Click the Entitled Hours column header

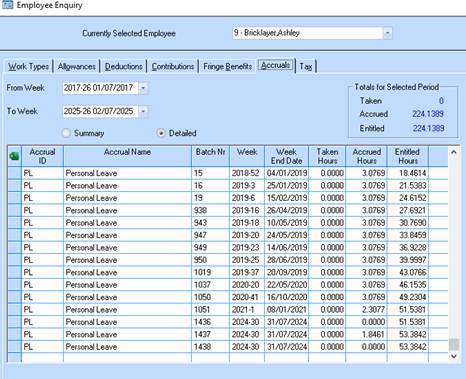(x=408, y=156)
